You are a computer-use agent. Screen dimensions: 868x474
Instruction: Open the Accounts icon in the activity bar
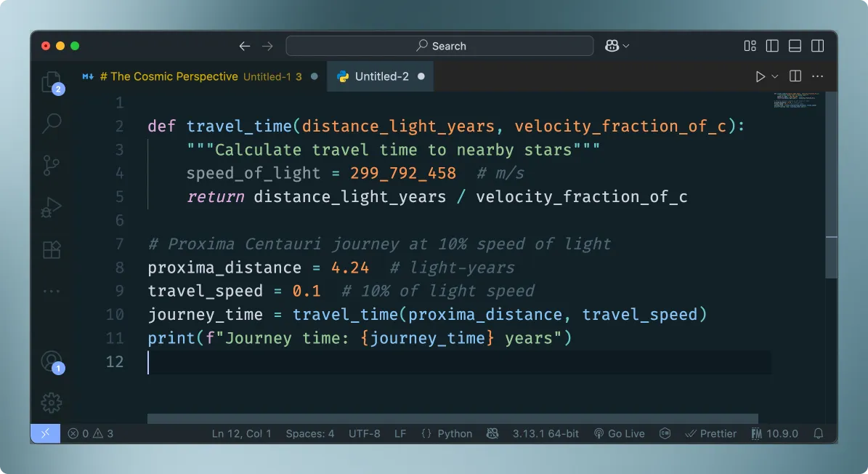[51, 361]
